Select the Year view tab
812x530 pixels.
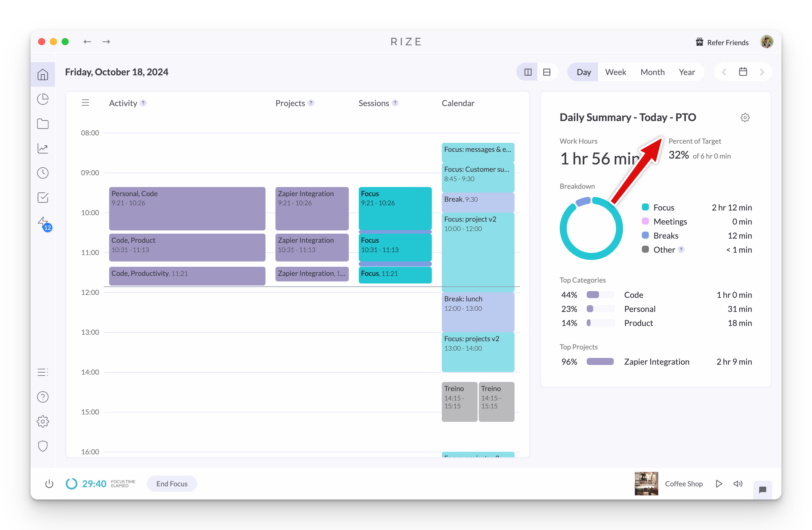687,72
